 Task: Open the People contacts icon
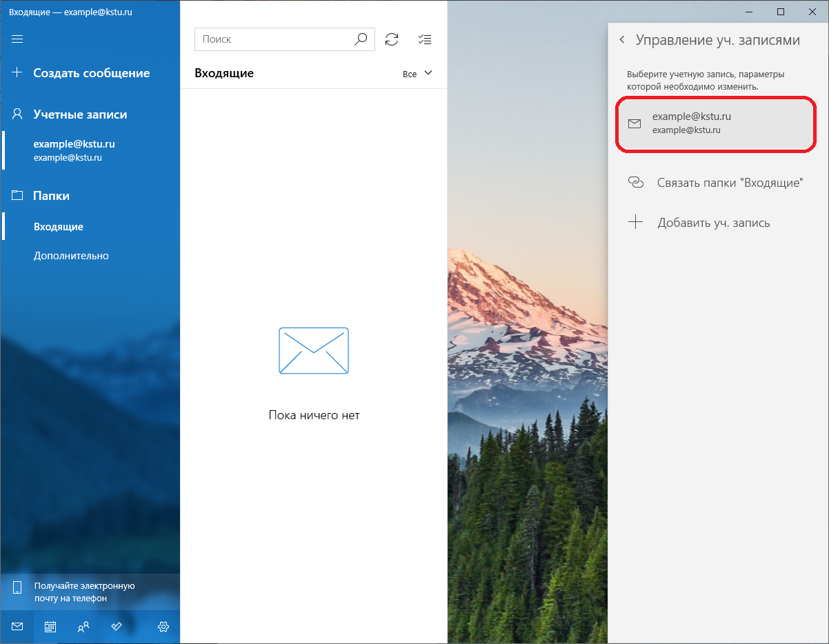click(83, 627)
